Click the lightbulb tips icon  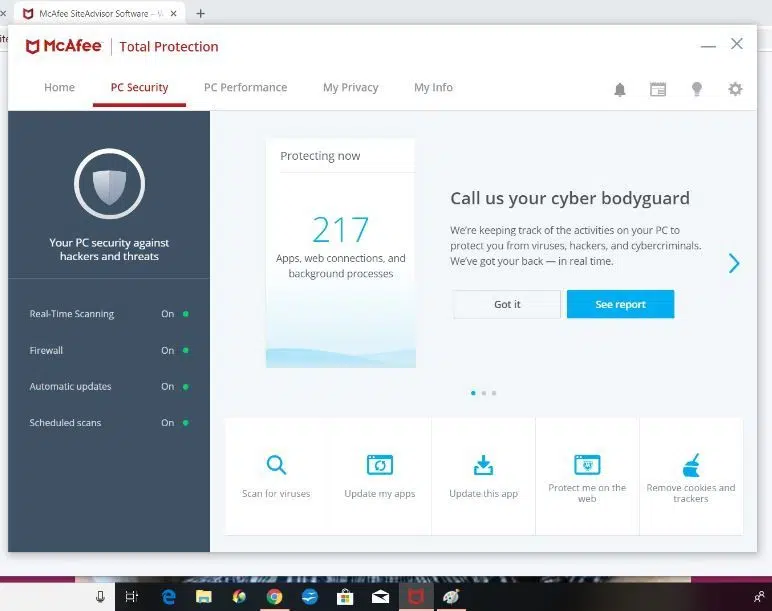(x=697, y=89)
